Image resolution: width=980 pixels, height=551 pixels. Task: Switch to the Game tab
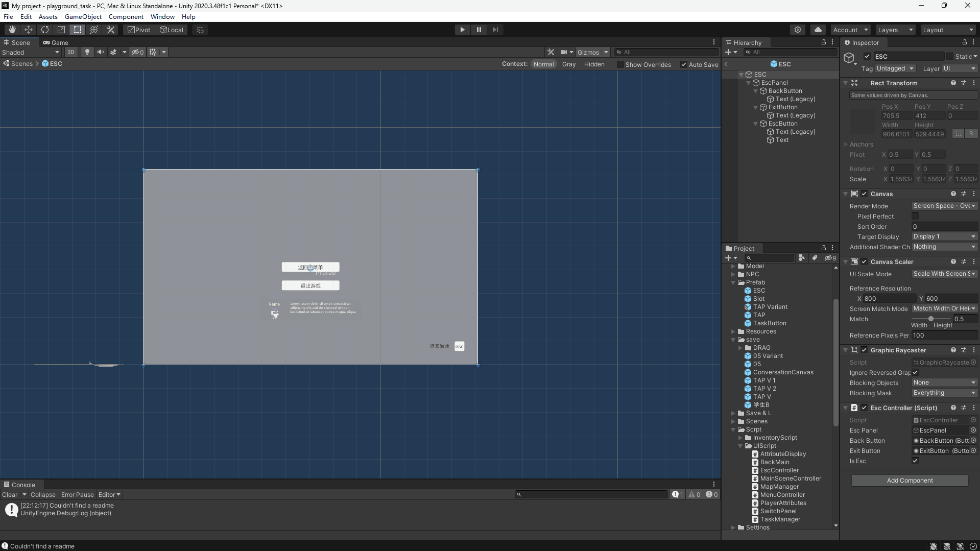(56, 42)
